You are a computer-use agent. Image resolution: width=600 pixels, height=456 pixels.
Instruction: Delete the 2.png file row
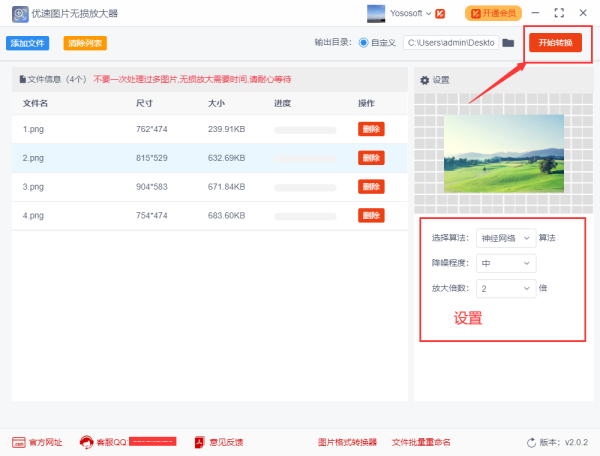pos(371,158)
